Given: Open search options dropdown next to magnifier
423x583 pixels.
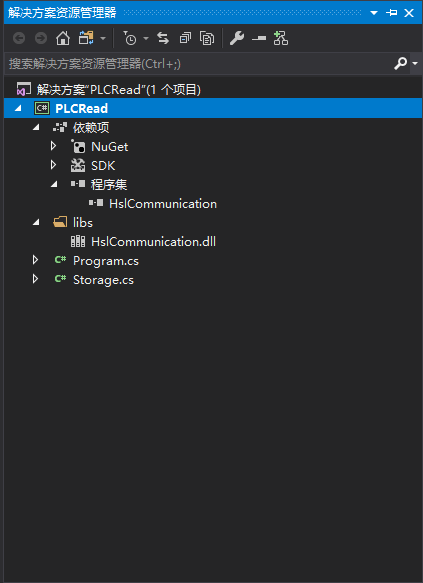Looking at the screenshot, I should [x=415, y=64].
